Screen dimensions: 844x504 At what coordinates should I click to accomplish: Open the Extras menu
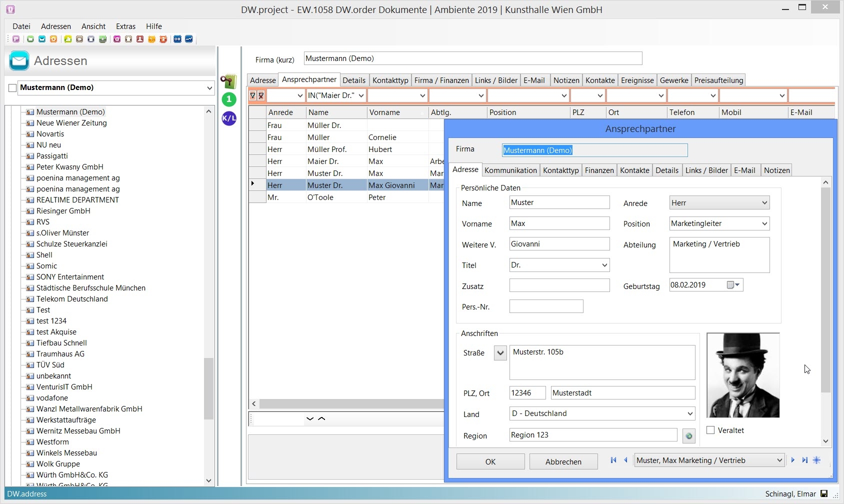125,26
